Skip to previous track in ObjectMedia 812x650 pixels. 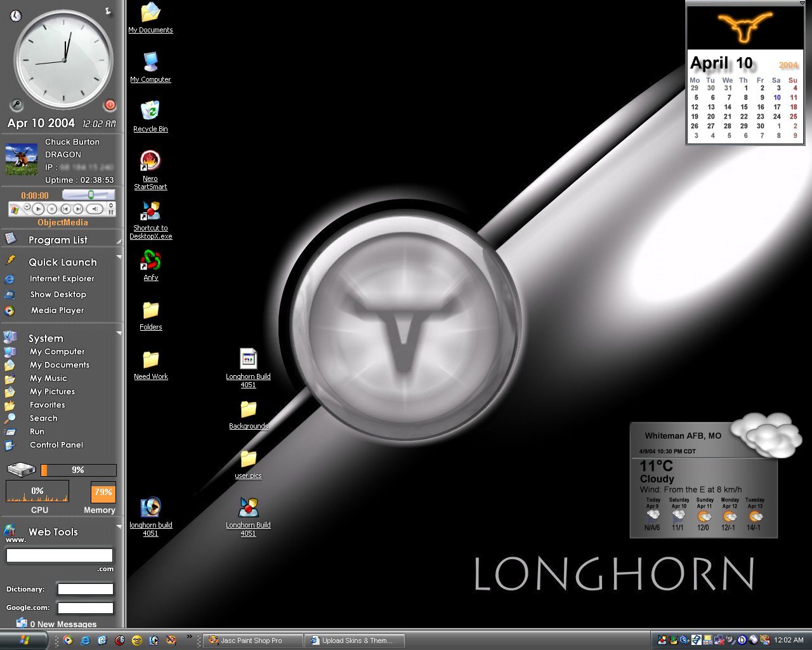pyautogui.click(x=66, y=209)
